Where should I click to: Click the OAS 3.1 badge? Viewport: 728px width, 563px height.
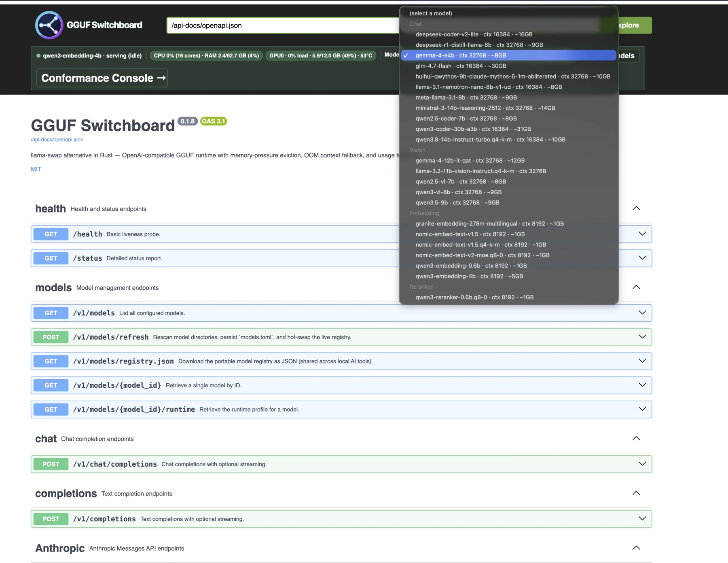pos(214,121)
